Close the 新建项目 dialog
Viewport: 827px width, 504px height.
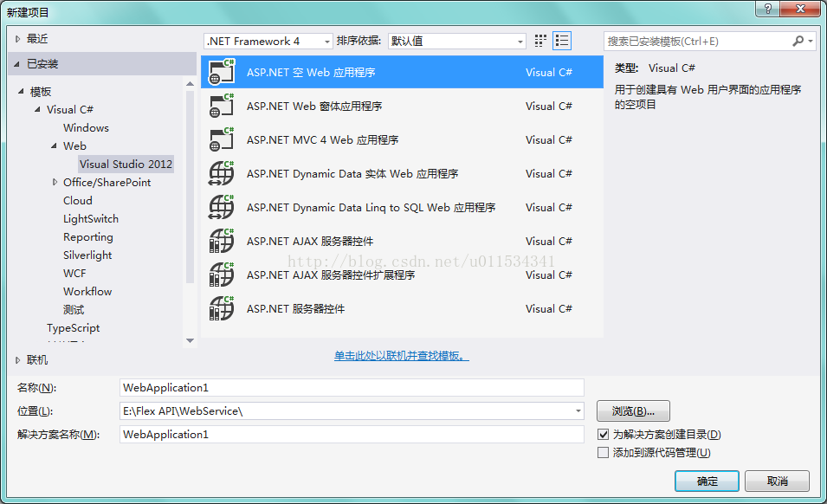click(800, 9)
